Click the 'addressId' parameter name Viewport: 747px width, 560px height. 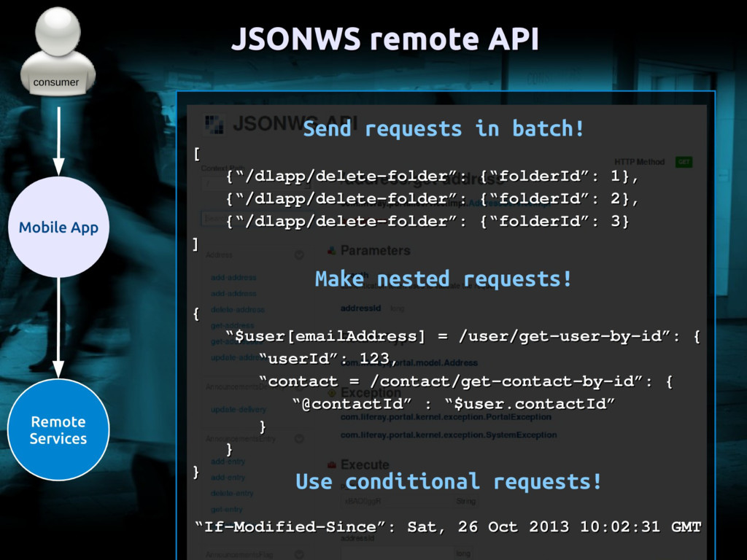[360, 308]
